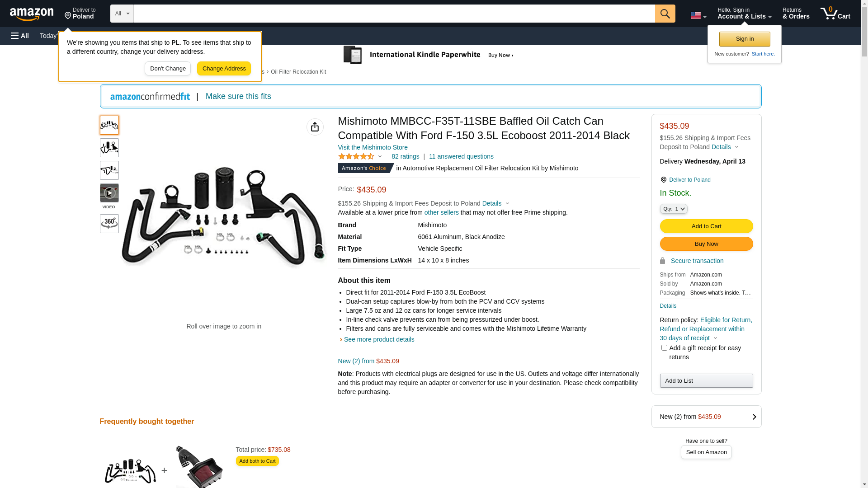Open Returns & Orders menu

click(x=796, y=14)
